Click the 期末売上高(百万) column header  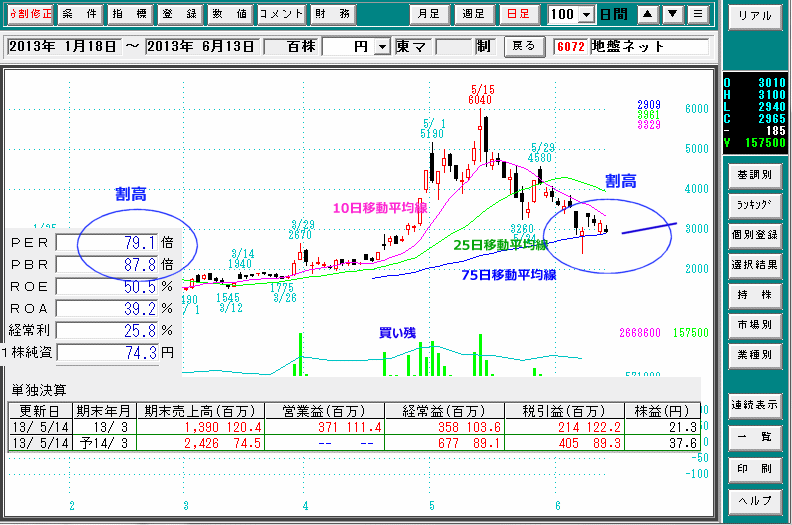(200, 411)
